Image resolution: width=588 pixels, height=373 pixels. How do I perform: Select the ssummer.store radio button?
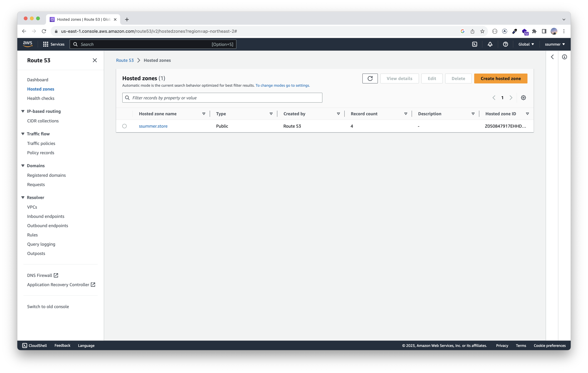pos(125,126)
